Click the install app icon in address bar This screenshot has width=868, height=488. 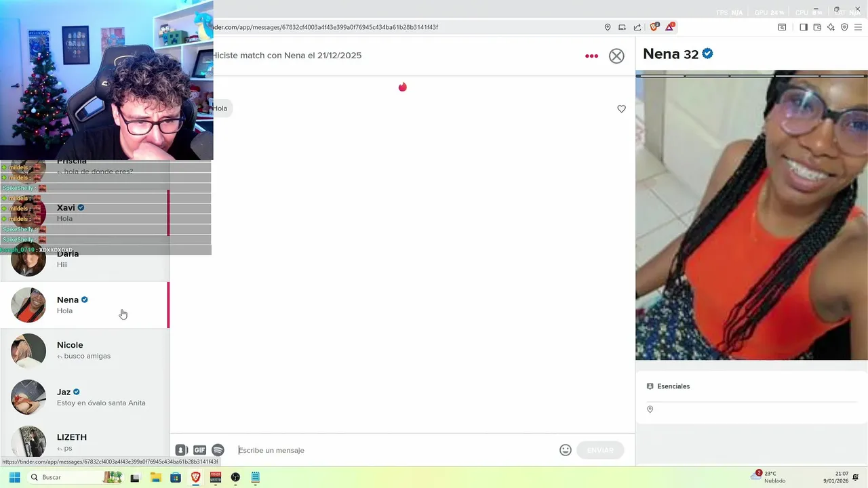point(622,27)
